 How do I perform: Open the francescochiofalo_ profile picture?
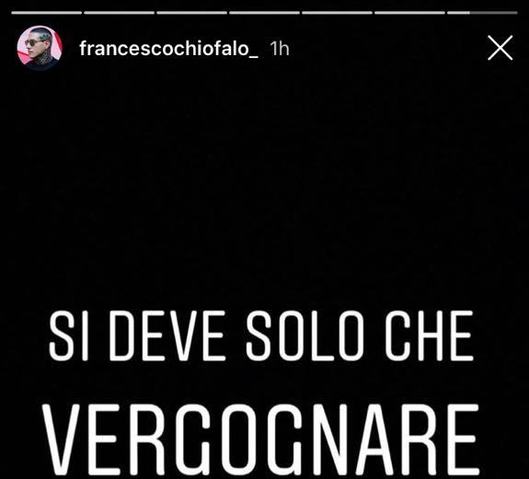pyautogui.click(x=40, y=48)
